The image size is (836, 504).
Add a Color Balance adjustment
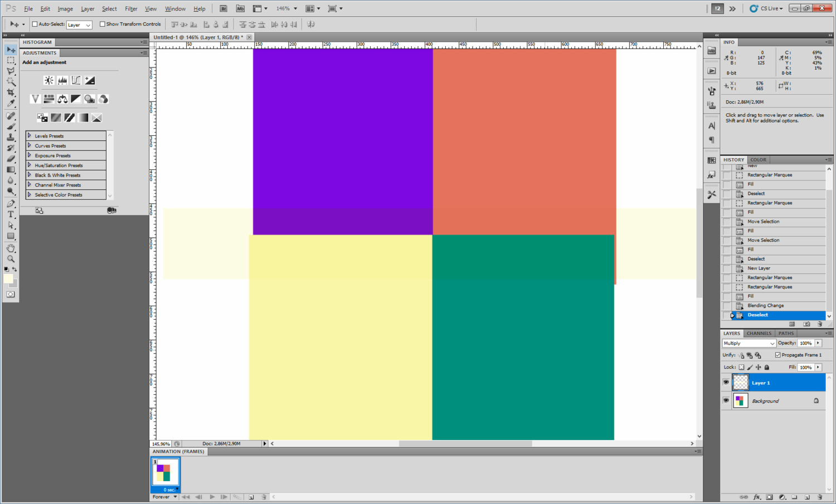(62, 99)
